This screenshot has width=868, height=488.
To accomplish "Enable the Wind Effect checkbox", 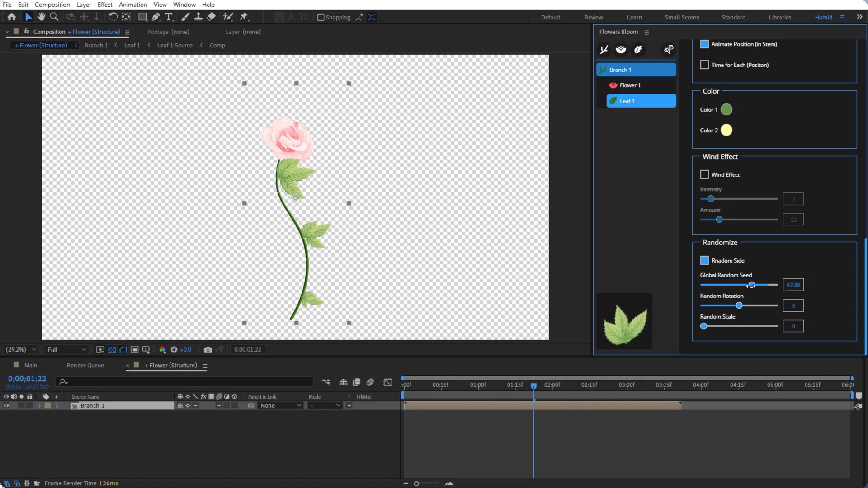I will 704,174.
